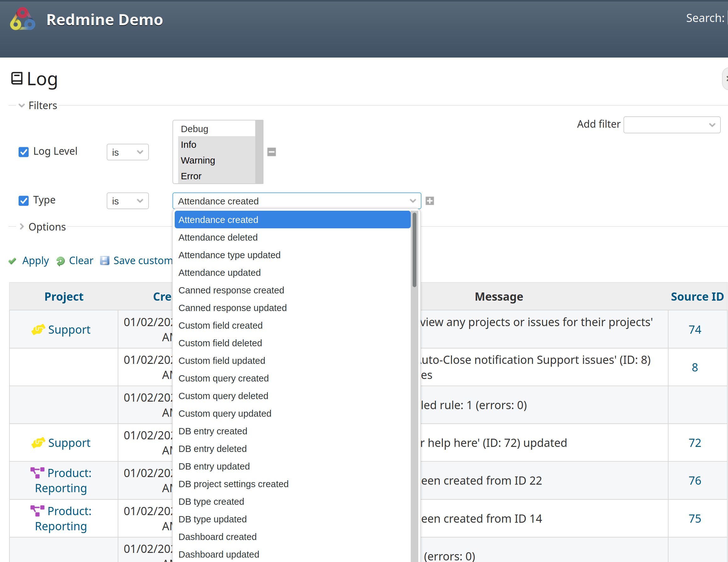Open Source ID 72 link
The width and height of the screenshot is (728, 562).
point(695,443)
